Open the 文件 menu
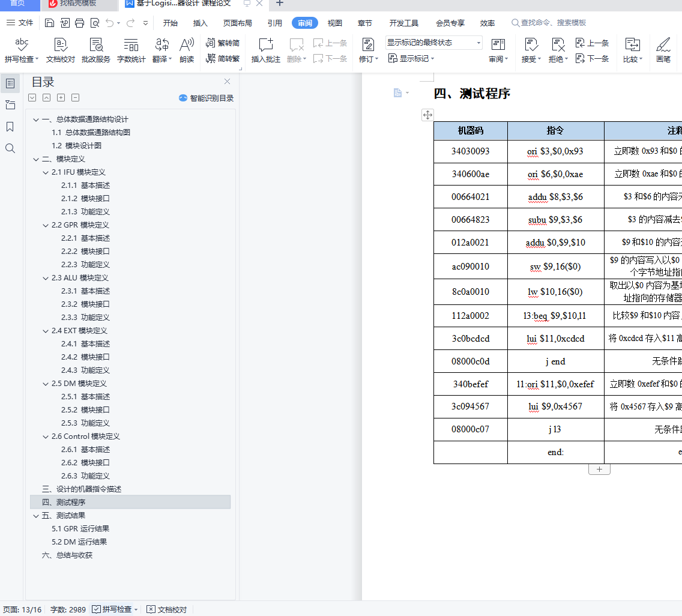 click(x=20, y=23)
